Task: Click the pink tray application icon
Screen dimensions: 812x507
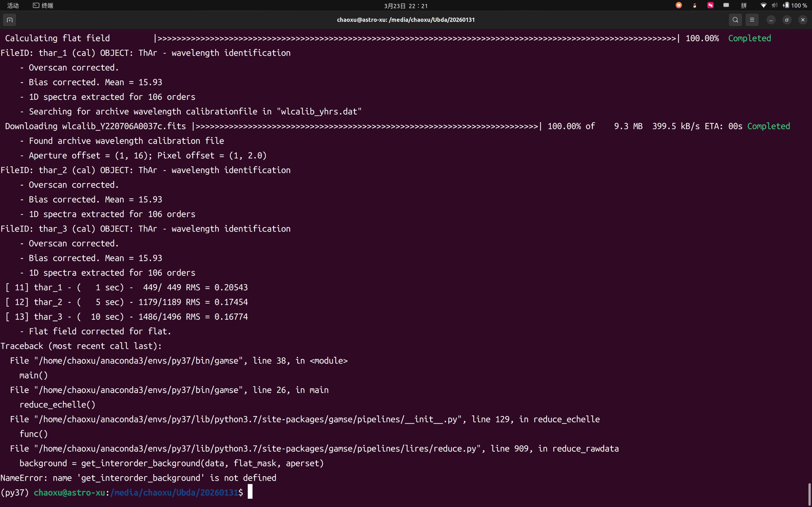Action: [x=710, y=5]
